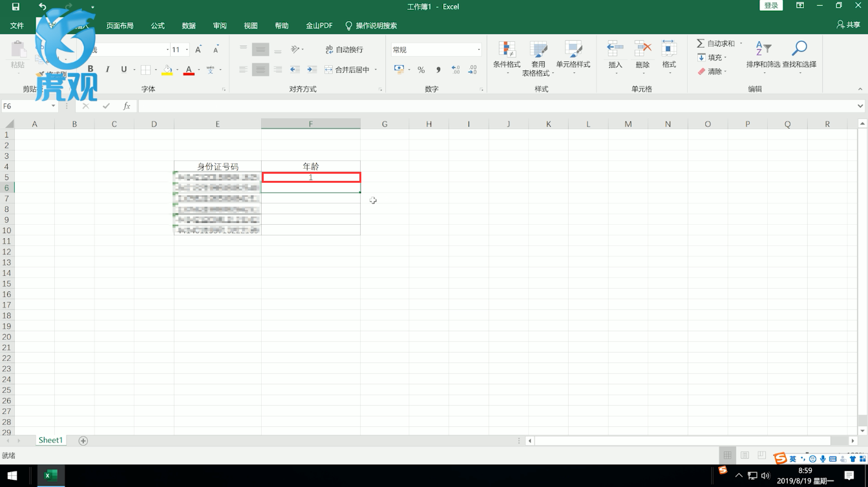Open 单元格样式 cell styles gallery
This screenshot has height=487, width=868.
(x=573, y=58)
